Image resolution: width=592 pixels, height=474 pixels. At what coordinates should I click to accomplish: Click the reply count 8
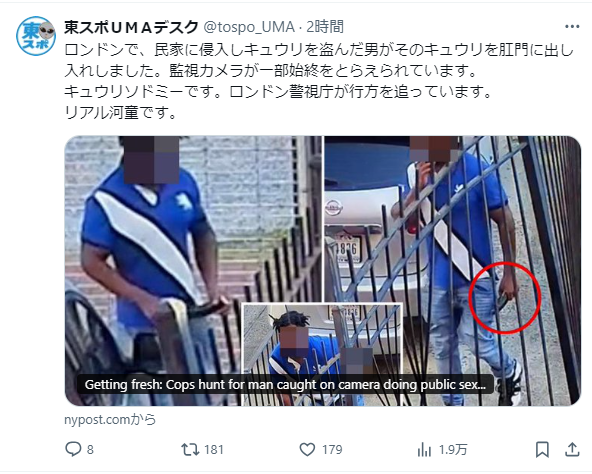[90, 450]
